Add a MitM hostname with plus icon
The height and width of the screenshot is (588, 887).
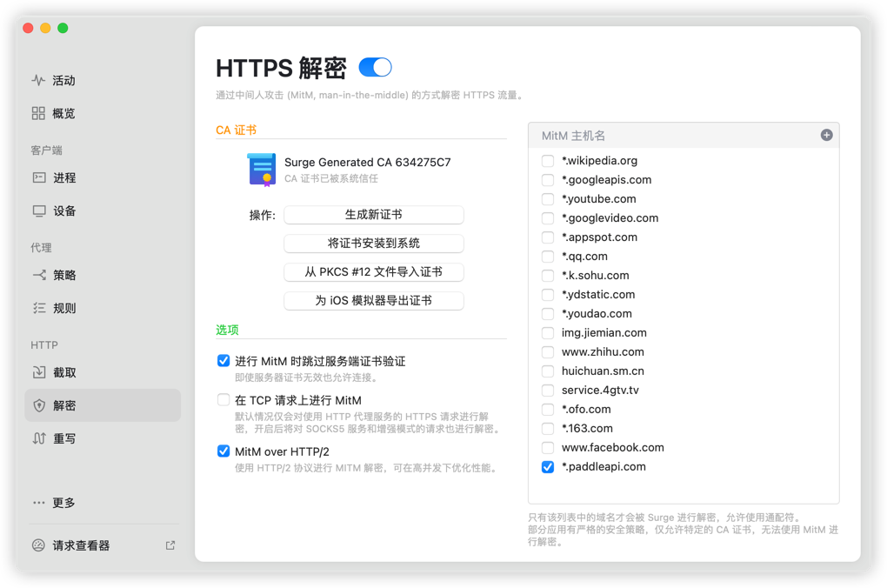(826, 135)
